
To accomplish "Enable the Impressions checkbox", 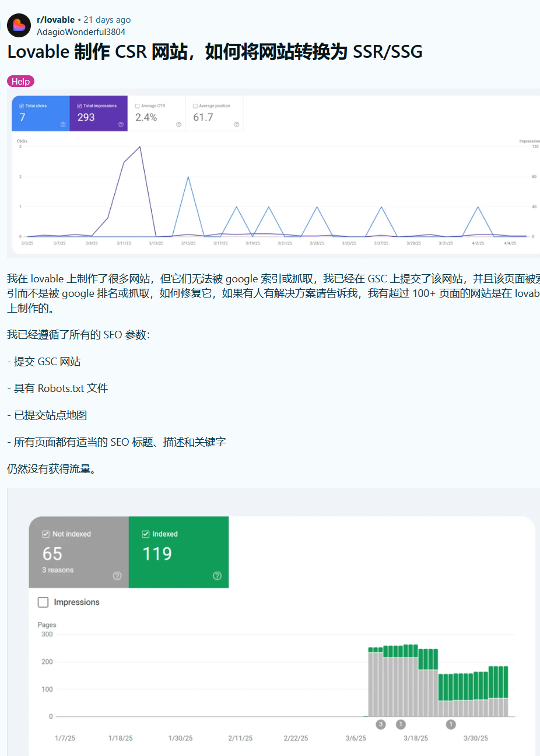I will (43, 602).
